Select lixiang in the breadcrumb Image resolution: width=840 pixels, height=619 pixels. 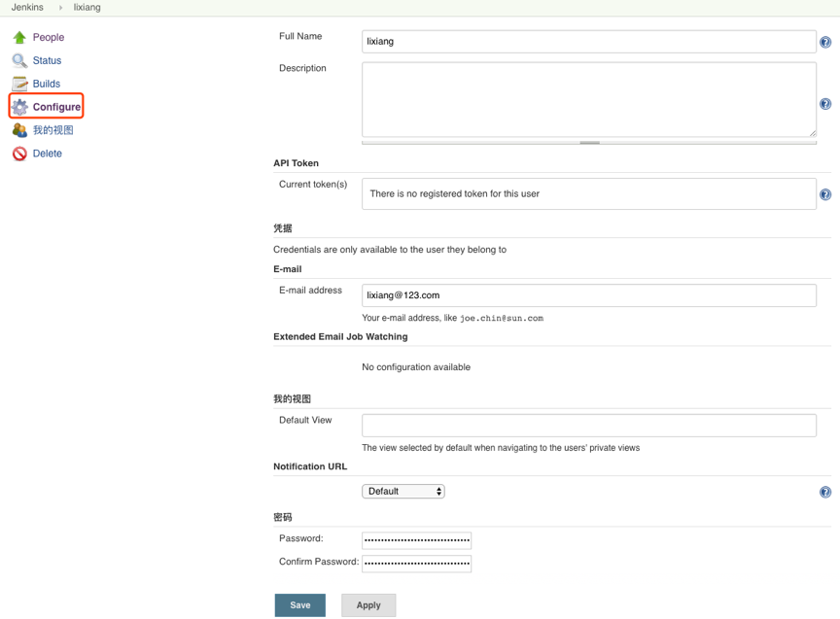click(87, 7)
